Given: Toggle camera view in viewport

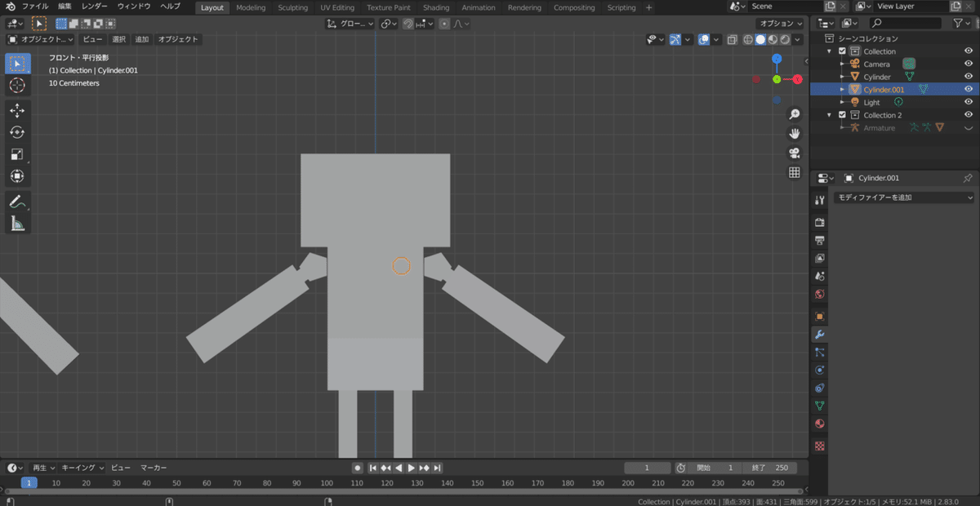Looking at the screenshot, I should point(794,153).
